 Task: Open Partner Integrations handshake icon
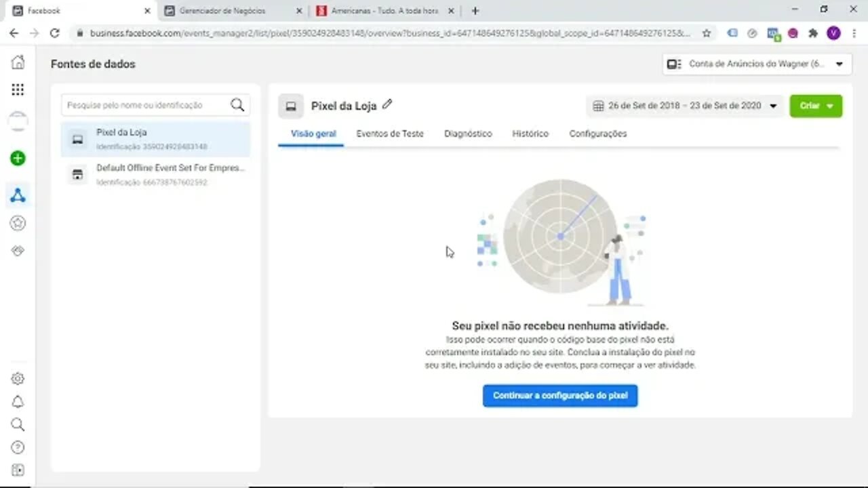[x=18, y=251]
